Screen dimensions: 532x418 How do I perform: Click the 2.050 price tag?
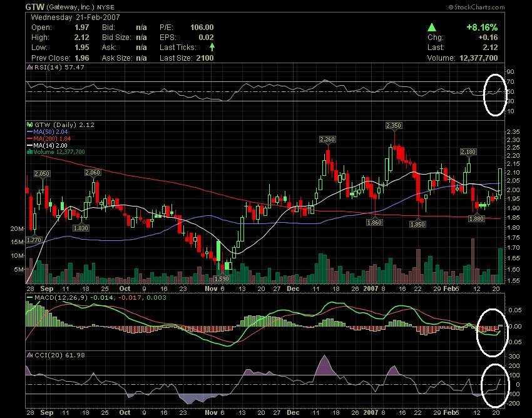[42, 174]
